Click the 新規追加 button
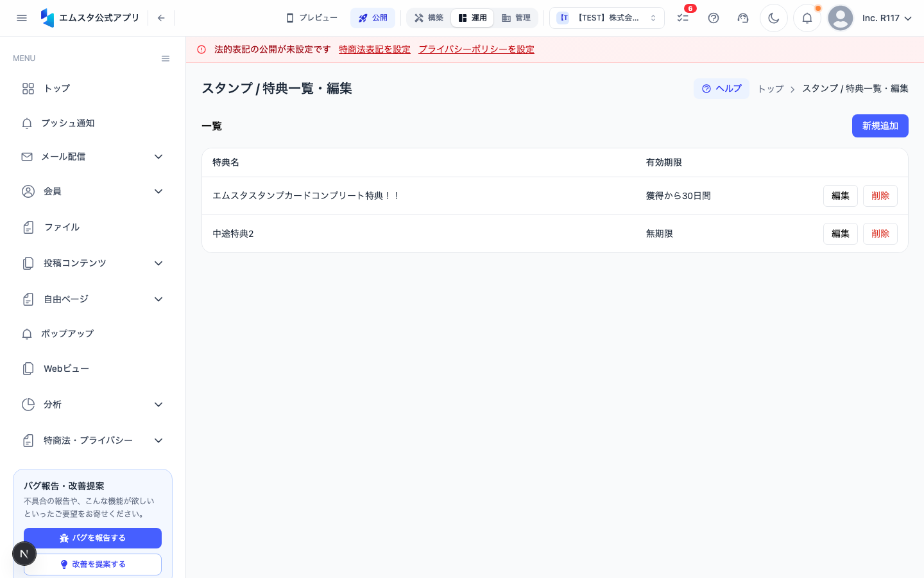Image resolution: width=924 pixels, height=578 pixels. click(880, 126)
